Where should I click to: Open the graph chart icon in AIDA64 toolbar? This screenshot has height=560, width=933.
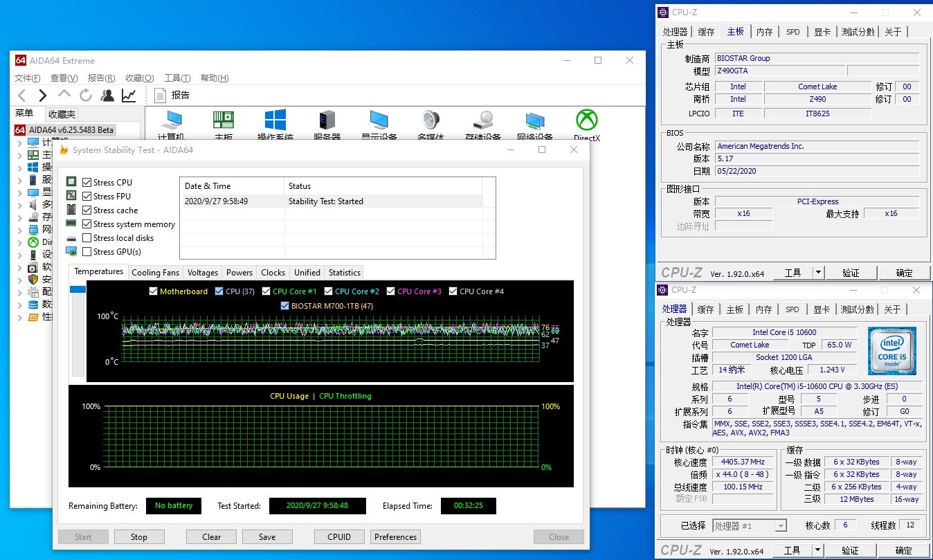click(x=129, y=96)
